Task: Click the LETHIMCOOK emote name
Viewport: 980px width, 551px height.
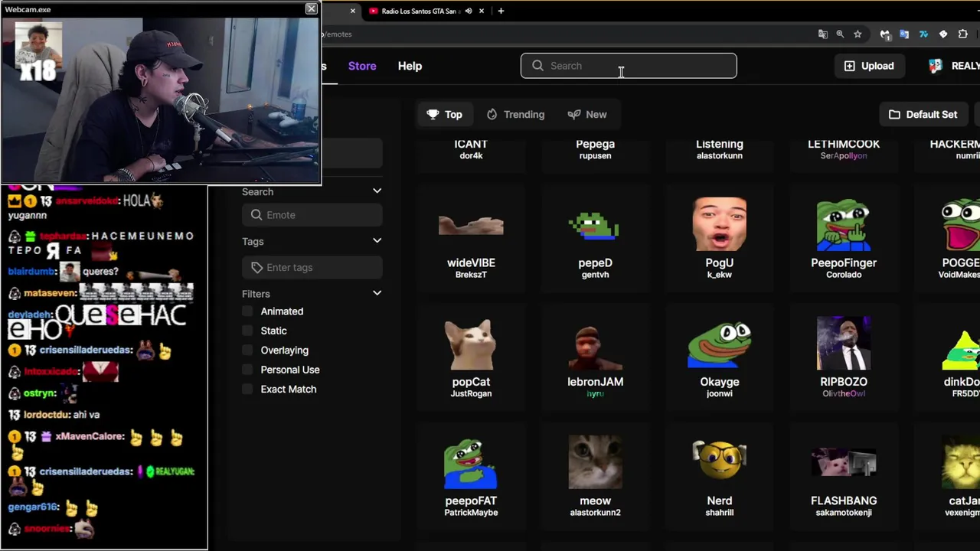Action: coord(843,144)
